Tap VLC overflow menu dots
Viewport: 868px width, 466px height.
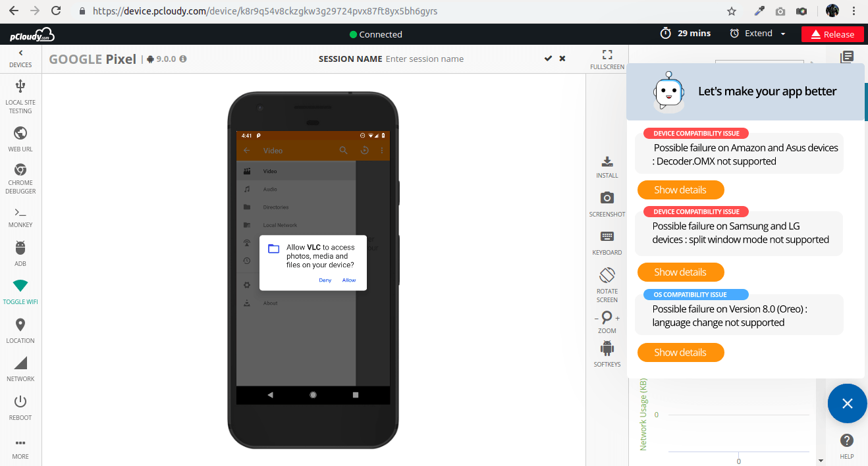point(382,150)
